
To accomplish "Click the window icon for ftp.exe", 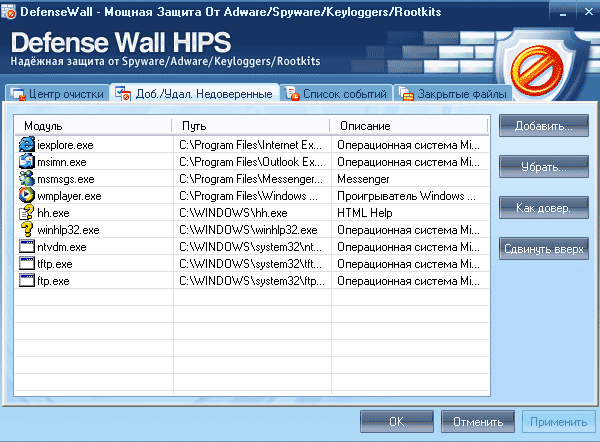I will (26, 281).
